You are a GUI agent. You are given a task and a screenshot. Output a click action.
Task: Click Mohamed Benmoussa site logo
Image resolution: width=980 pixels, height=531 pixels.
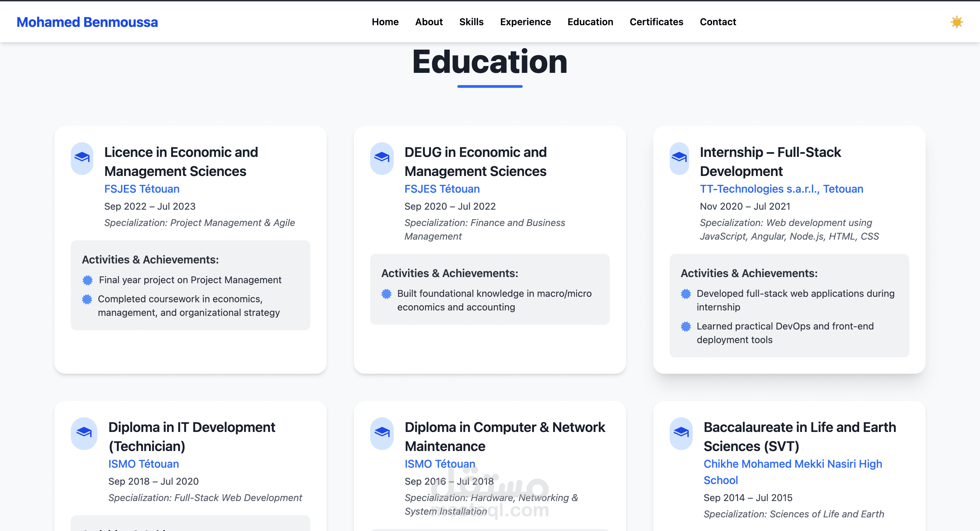[x=87, y=22]
